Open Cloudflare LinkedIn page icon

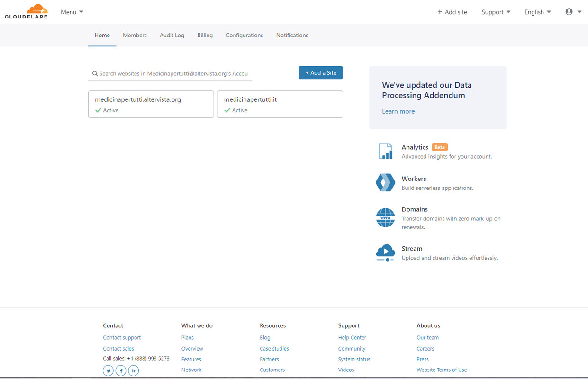(x=134, y=370)
